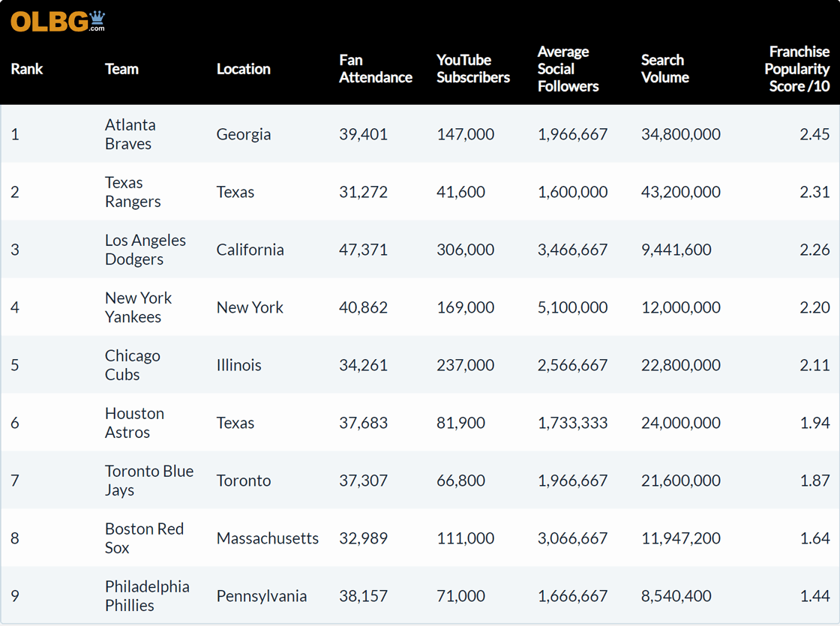Click fan attendance value 37,683
This screenshot has height=626, width=840.
[363, 423]
